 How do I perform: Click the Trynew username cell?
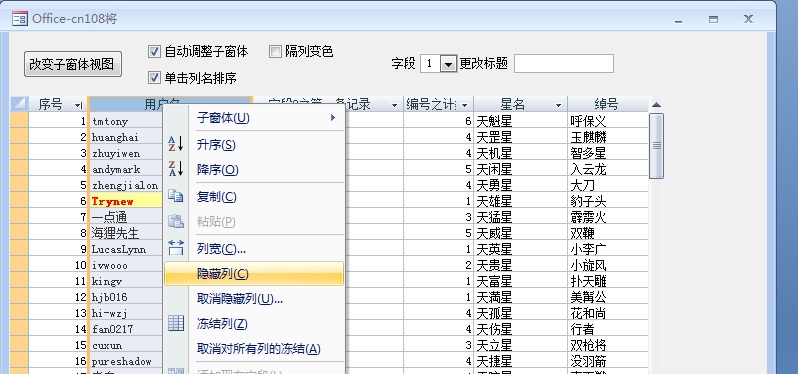tap(126, 201)
